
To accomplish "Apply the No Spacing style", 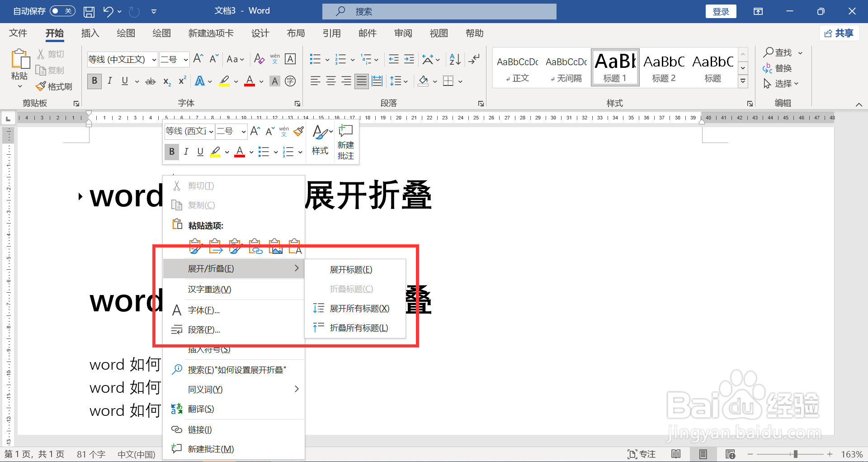I will (566, 68).
